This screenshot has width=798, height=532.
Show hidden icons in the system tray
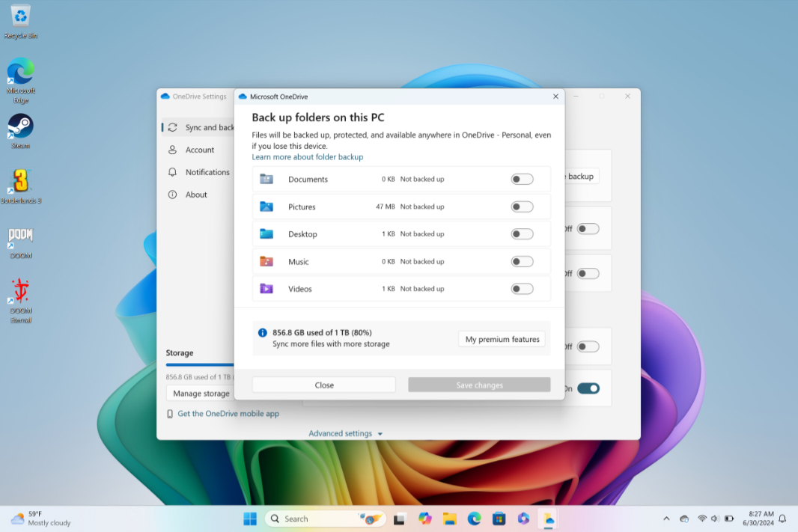tap(666, 519)
